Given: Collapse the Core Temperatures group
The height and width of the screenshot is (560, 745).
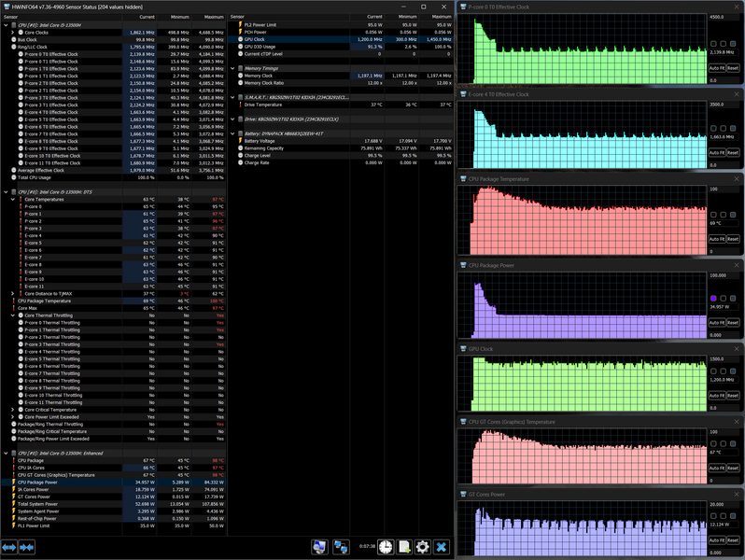Looking at the screenshot, I should [x=14, y=199].
